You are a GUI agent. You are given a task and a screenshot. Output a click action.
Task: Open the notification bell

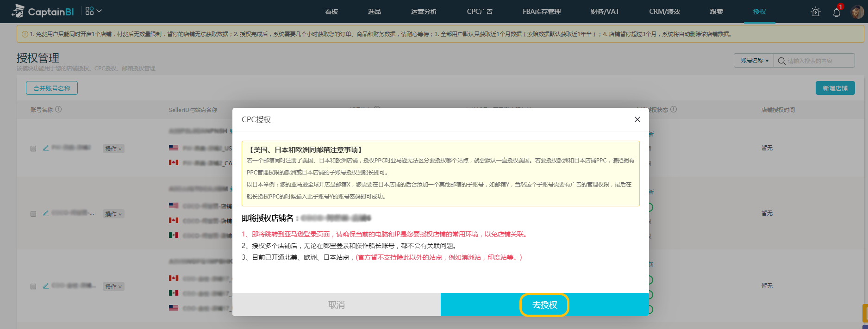pyautogui.click(x=837, y=12)
